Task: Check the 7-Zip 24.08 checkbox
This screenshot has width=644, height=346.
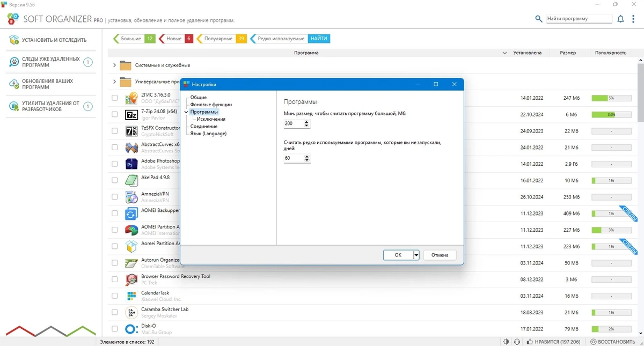Action: 115,114
